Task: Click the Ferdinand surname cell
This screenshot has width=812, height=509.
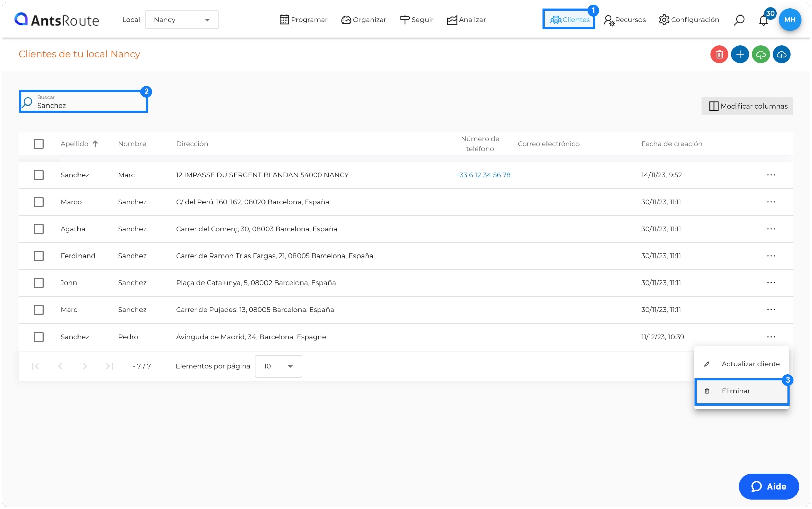Action: pos(78,256)
